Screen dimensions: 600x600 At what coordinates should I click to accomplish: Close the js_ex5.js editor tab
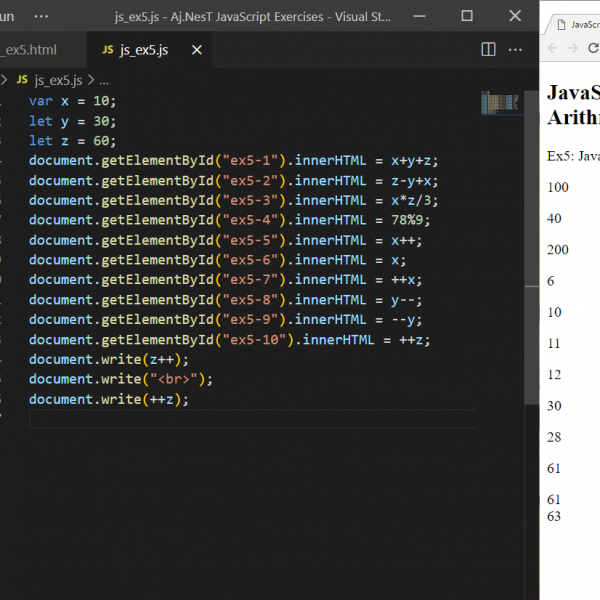click(197, 50)
